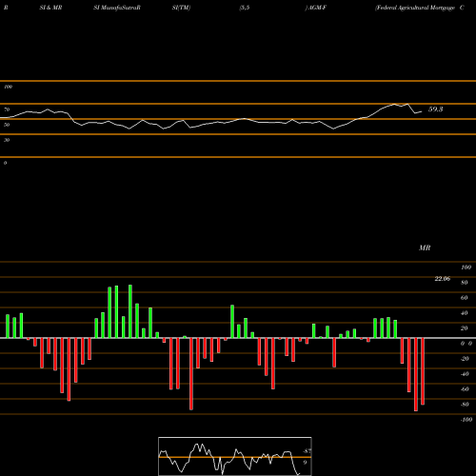Click the 'MR' panel title

425,248
